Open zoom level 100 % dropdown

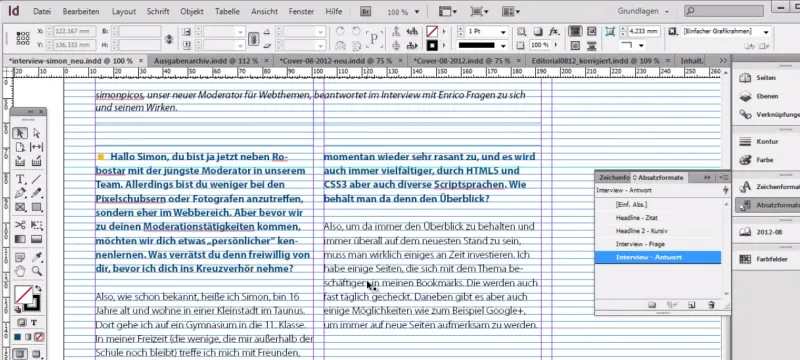click(417, 12)
